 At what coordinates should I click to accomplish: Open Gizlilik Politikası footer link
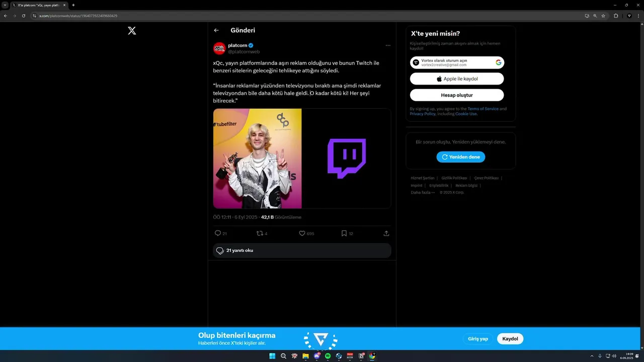coord(454,178)
